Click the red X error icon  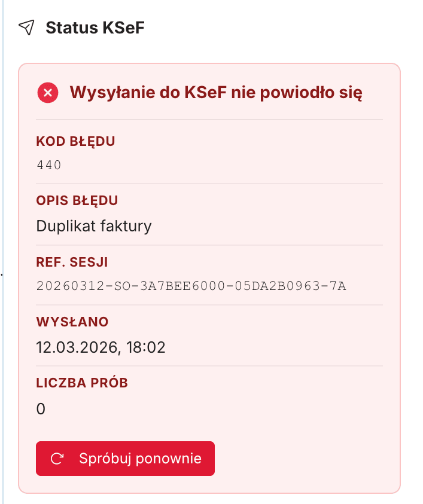48,93
